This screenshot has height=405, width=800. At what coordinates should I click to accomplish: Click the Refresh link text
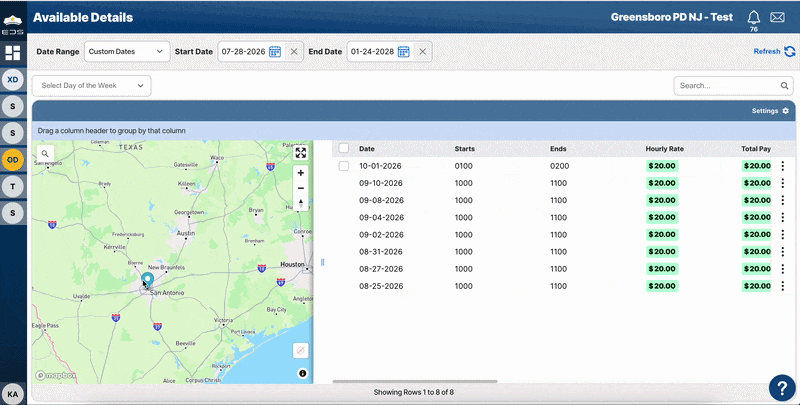767,52
